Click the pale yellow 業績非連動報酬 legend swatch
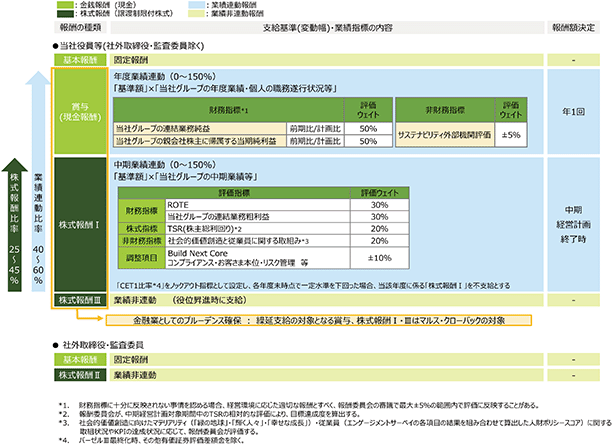This screenshot has height=446, width=612. click(196, 14)
